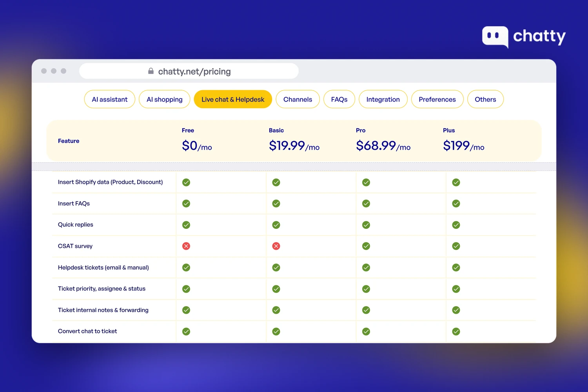
Task: Open the Integration tab
Action: pyautogui.click(x=383, y=99)
